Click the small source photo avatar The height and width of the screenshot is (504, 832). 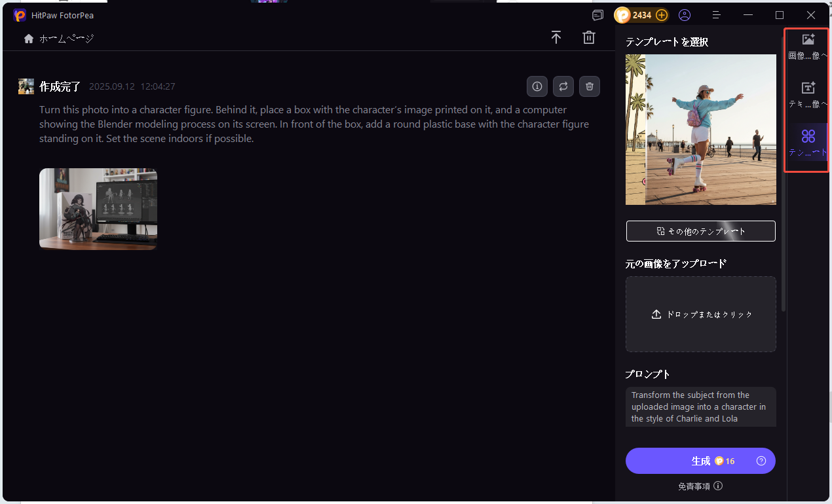26,86
